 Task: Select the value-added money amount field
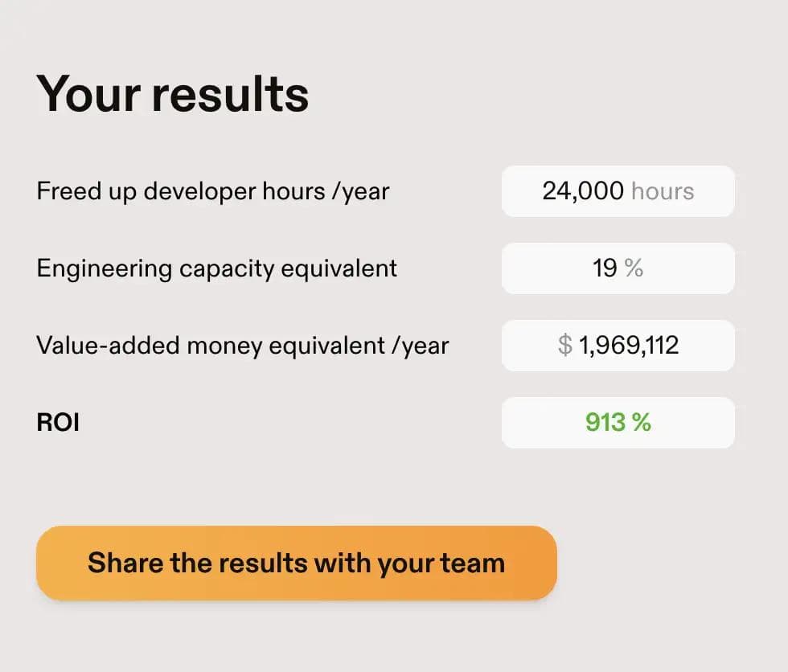618,346
